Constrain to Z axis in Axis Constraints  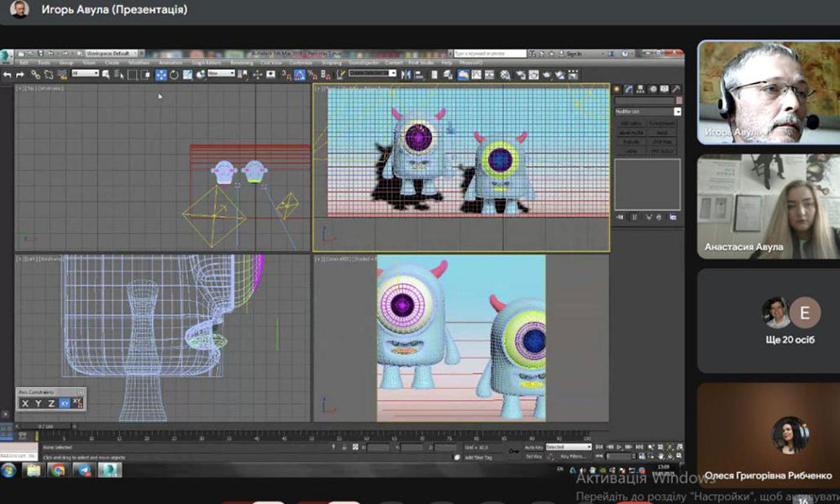click(x=51, y=403)
